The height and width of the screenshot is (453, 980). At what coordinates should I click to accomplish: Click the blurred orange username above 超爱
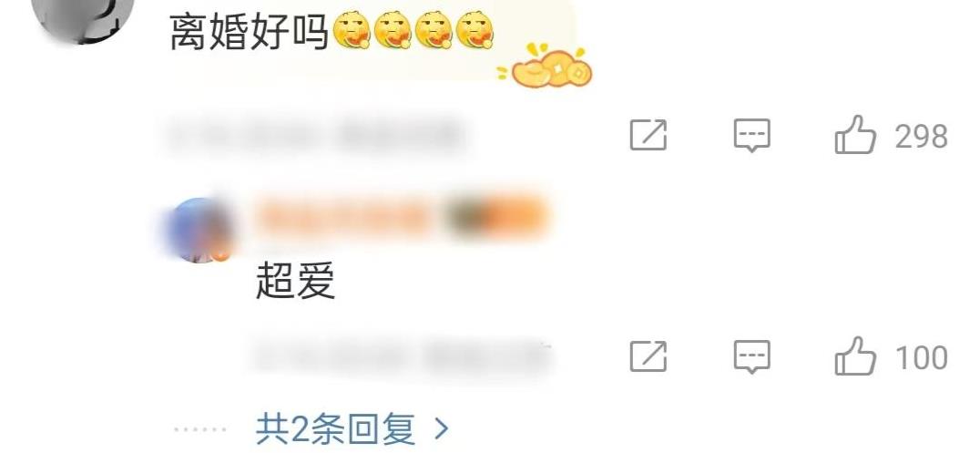click(x=345, y=216)
